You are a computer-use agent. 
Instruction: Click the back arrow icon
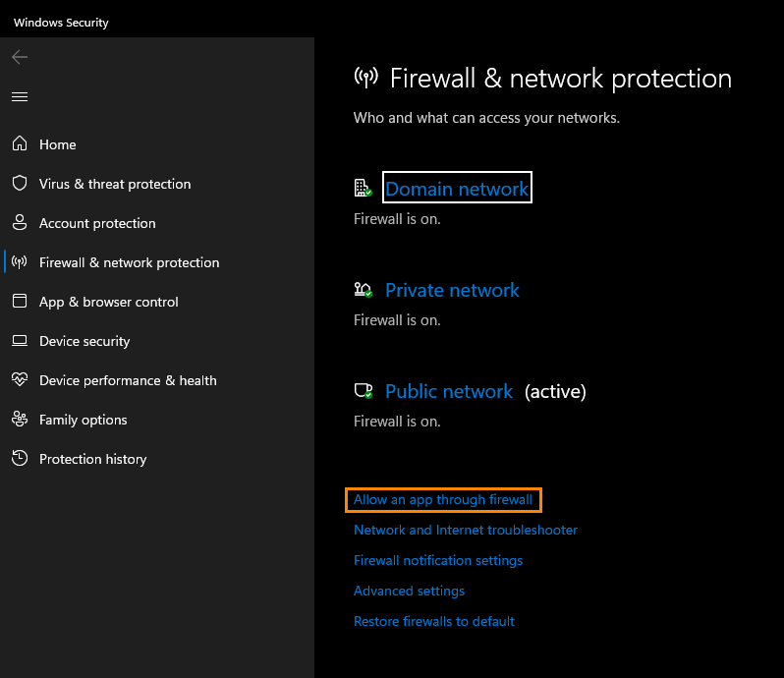(x=20, y=57)
